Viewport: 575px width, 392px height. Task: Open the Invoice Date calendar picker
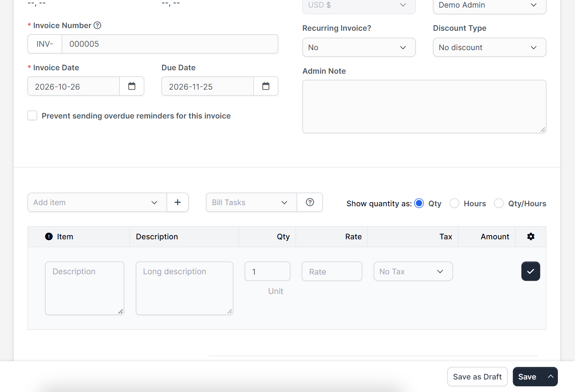[132, 86]
